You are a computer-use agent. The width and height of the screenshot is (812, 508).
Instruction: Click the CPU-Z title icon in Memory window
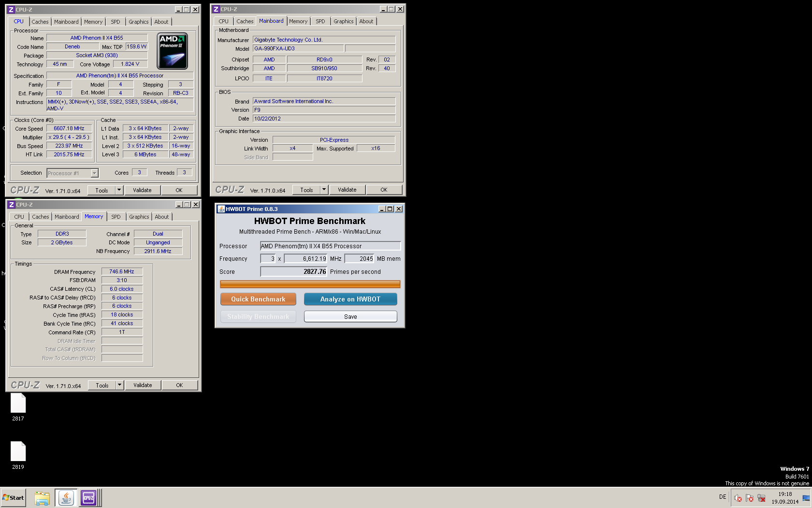click(12, 205)
